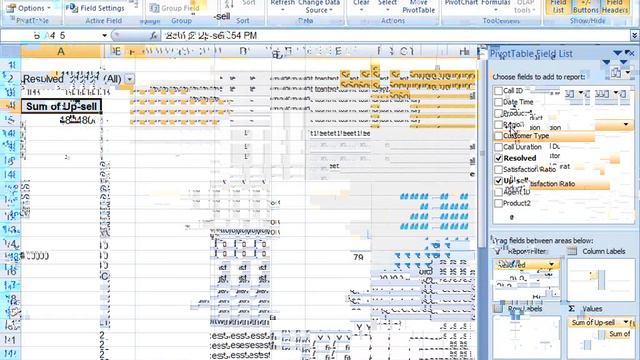The height and width of the screenshot is (360, 640).
Task: Tick the Call ID field checkbox
Action: pyautogui.click(x=498, y=91)
